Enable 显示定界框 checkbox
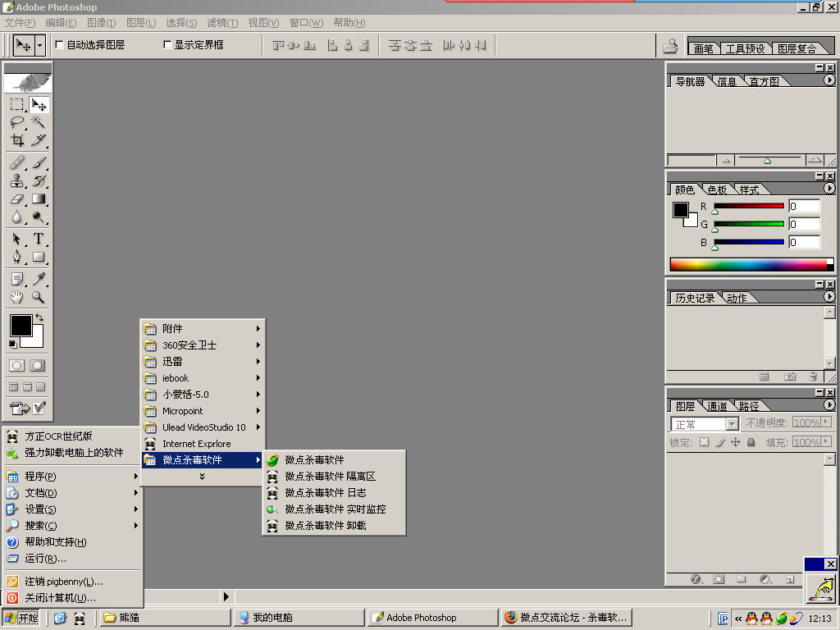The height and width of the screenshot is (630, 840). (x=167, y=45)
